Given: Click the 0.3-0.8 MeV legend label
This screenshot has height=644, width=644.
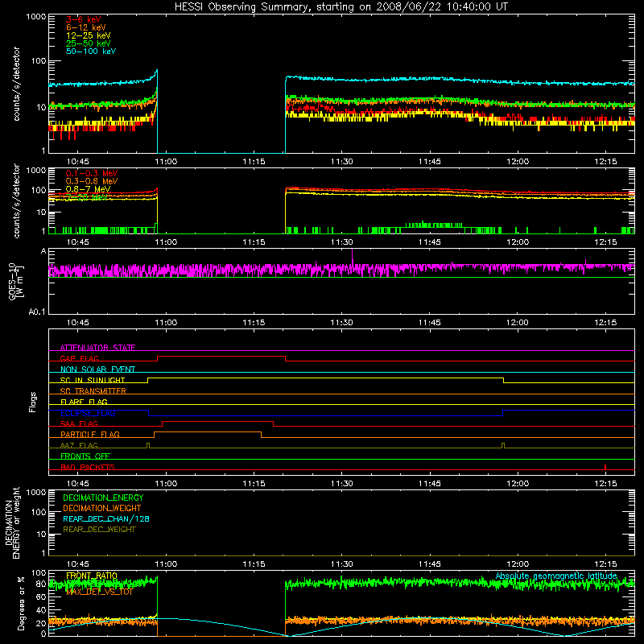Looking at the screenshot, I should point(92,181).
